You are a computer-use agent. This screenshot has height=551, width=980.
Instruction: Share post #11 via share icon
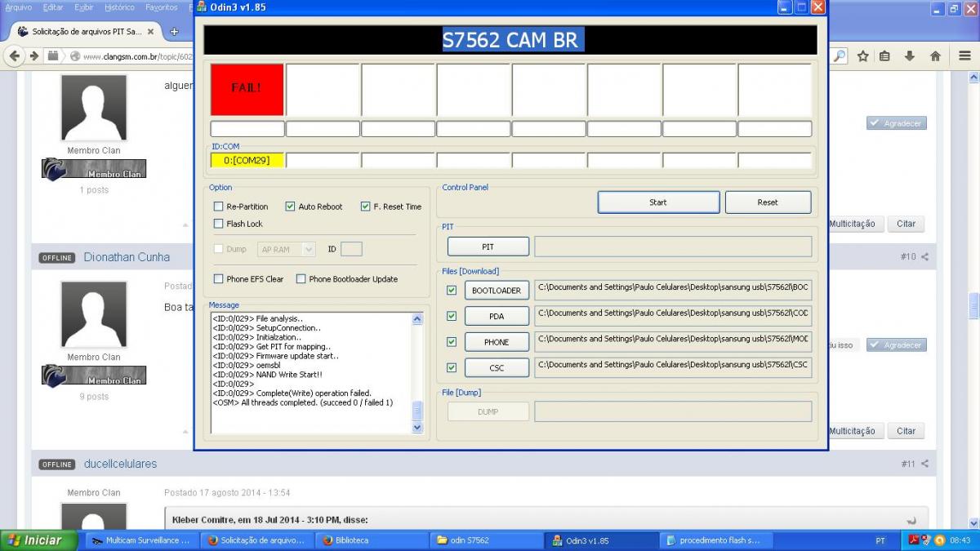[925, 464]
